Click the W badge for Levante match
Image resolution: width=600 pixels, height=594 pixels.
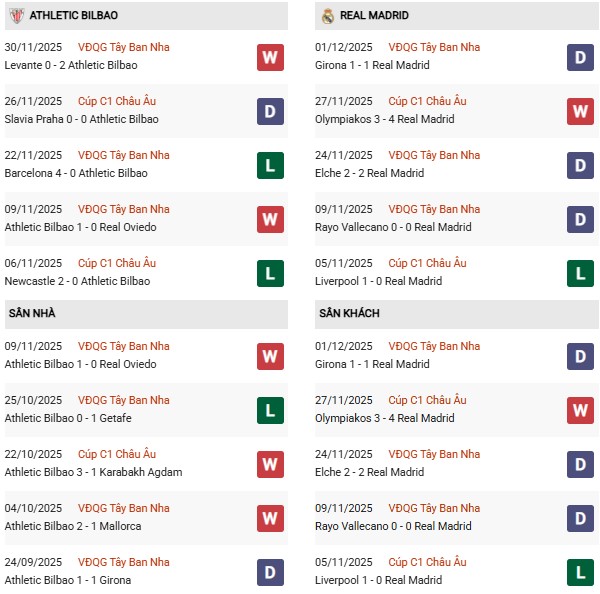(x=270, y=57)
